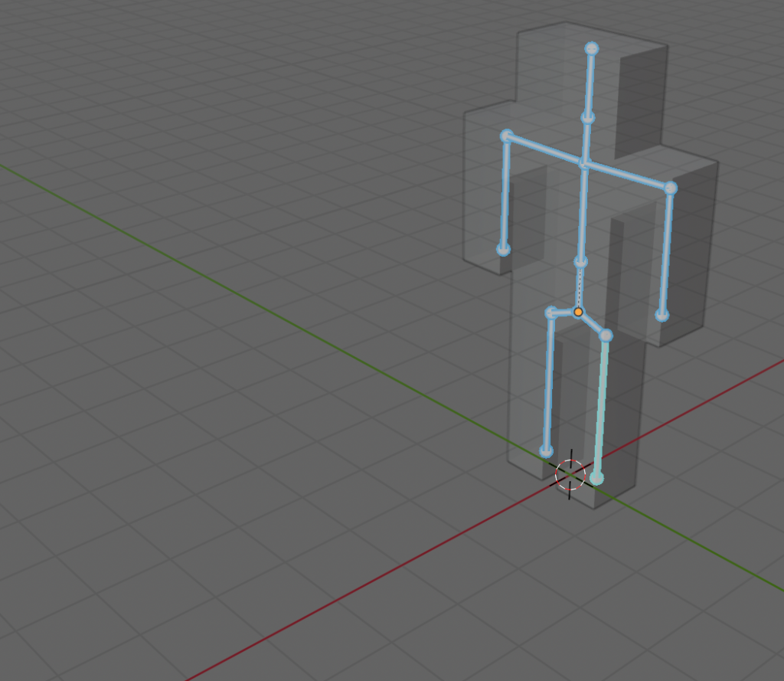Click the 3D cursor crosshair at the feet
The image size is (784, 681).
coord(570,475)
